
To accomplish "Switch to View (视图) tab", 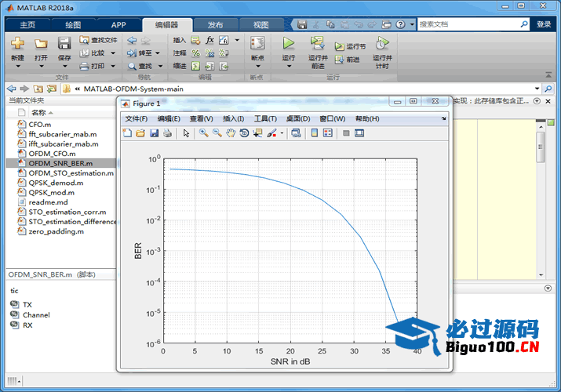I will click(260, 24).
